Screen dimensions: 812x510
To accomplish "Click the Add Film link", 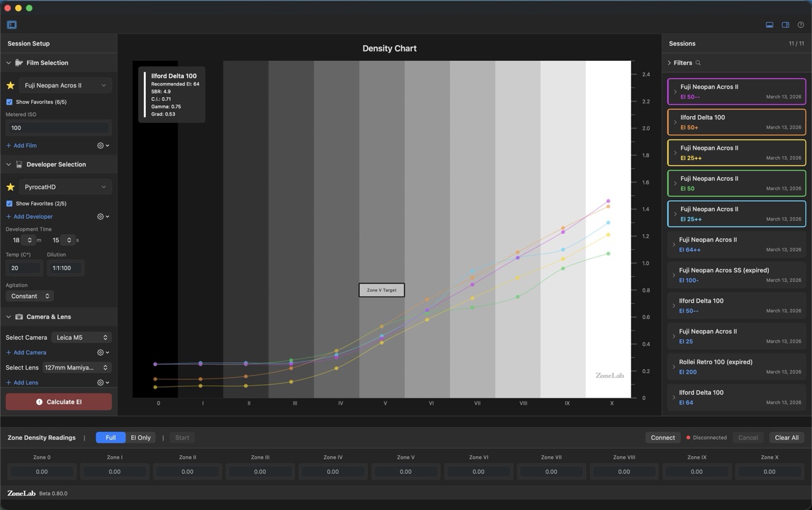I will 21,145.
